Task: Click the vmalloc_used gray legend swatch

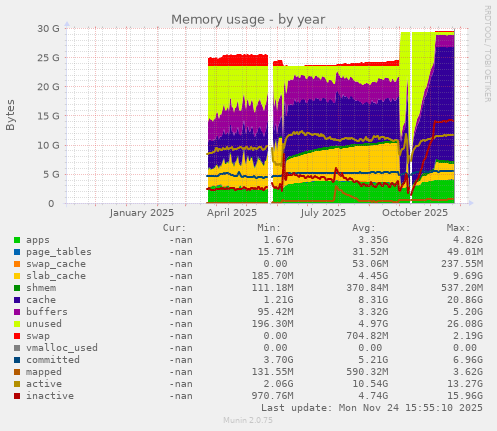Action: [17, 348]
